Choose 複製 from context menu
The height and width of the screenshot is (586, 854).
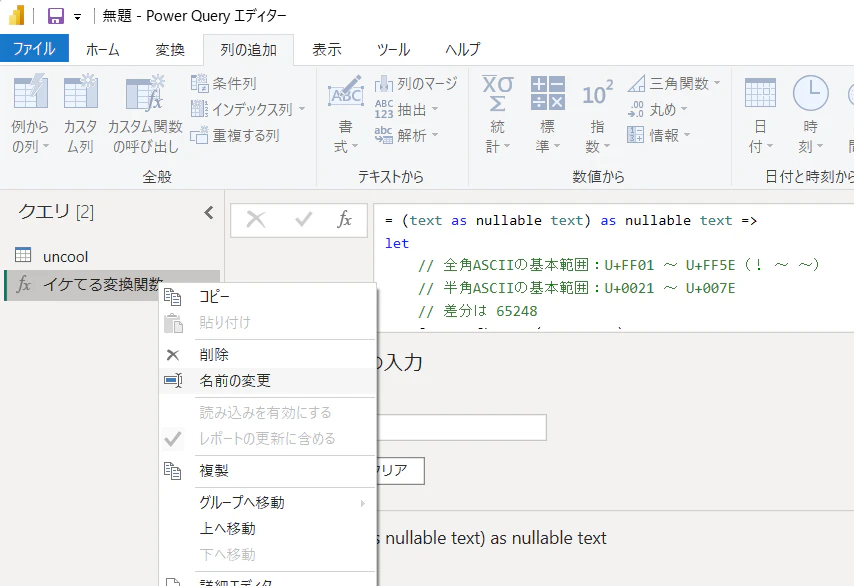(267, 471)
